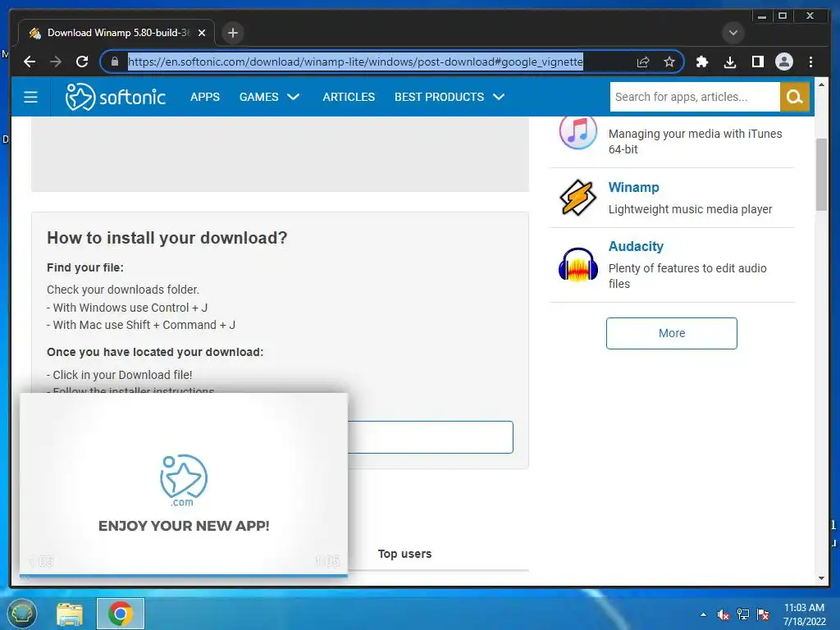The height and width of the screenshot is (630, 840).
Task: Click 'With Mac use Shift + Command + J'
Action: click(x=141, y=325)
